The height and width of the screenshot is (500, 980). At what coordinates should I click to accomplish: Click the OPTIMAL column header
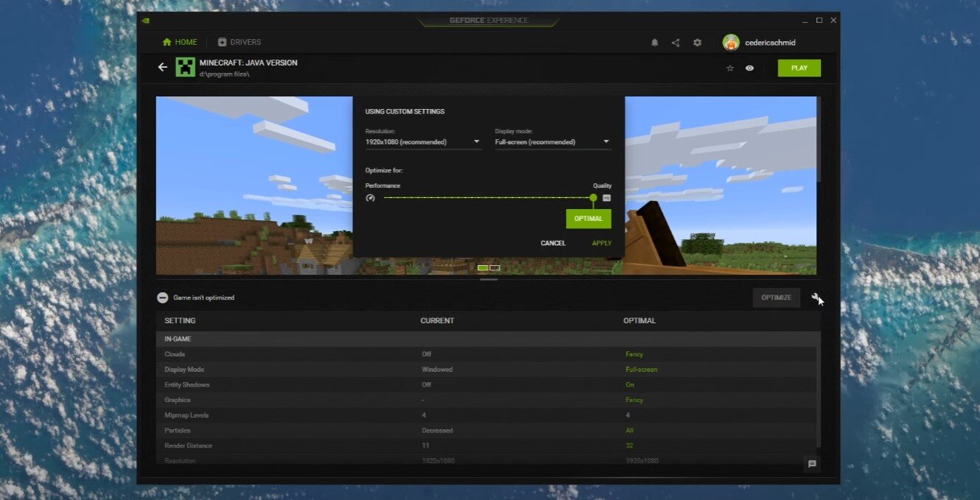(640, 321)
